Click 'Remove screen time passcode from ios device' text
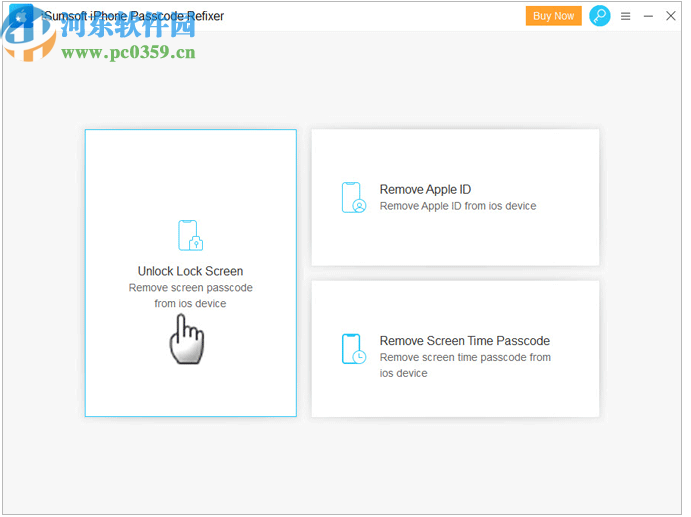The image size is (691, 517). point(465,365)
